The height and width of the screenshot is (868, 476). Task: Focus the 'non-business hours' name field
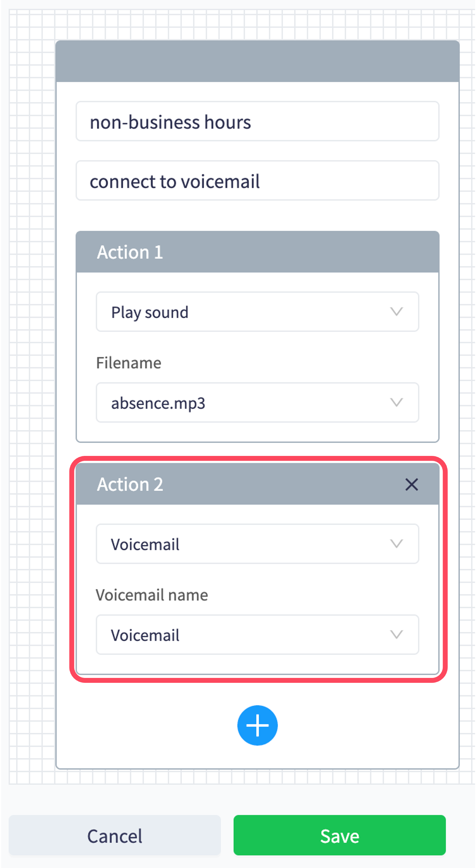(257, 121)
